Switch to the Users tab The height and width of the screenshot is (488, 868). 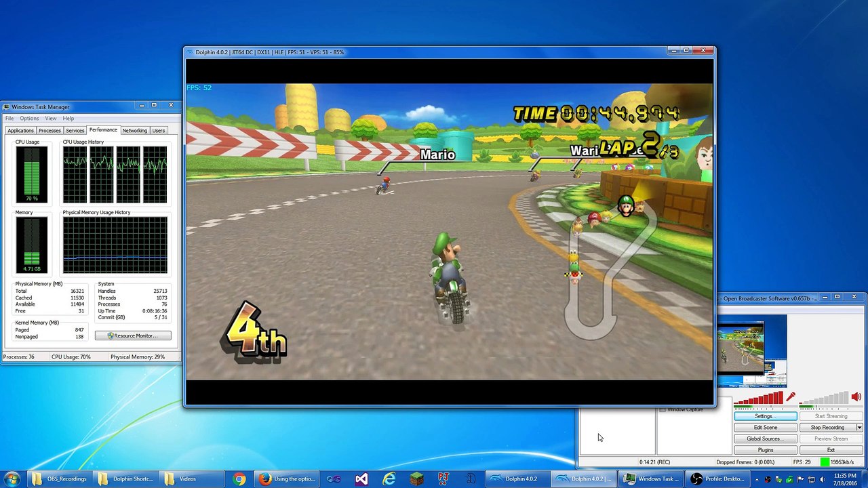[x=159, y=130]
